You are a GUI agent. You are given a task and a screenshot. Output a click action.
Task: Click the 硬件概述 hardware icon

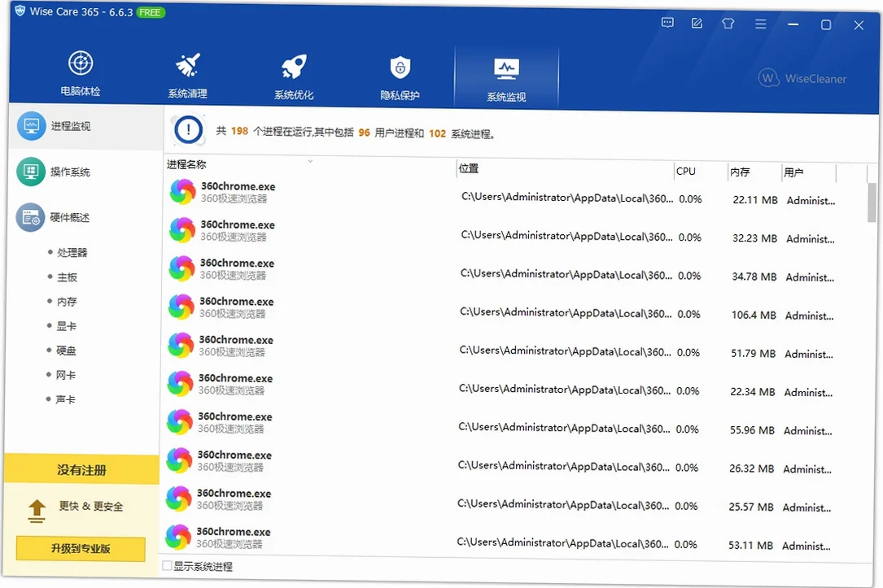pos(30,216)
